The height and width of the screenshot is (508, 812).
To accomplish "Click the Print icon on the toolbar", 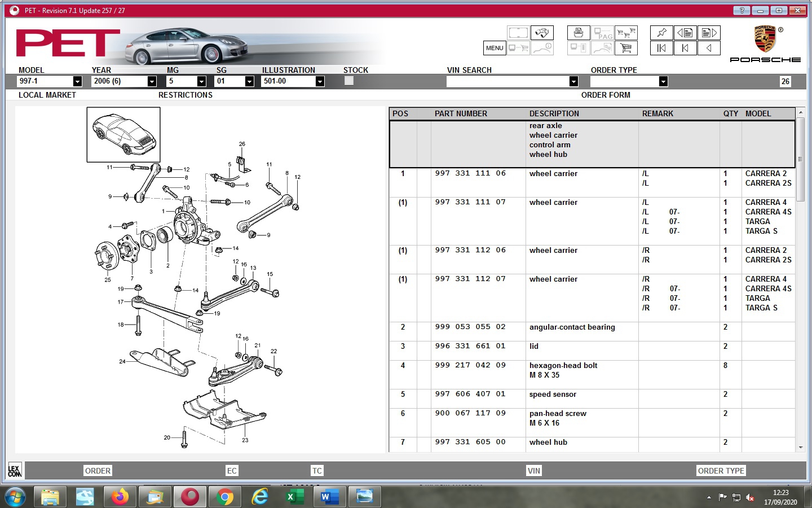I will coord(577,32).
